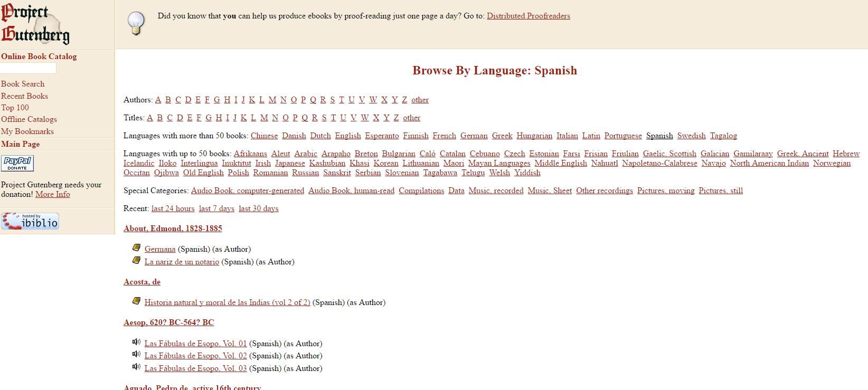Open author About, Edmond, 1828-1885
868x390 pixels.
point(173,229)
